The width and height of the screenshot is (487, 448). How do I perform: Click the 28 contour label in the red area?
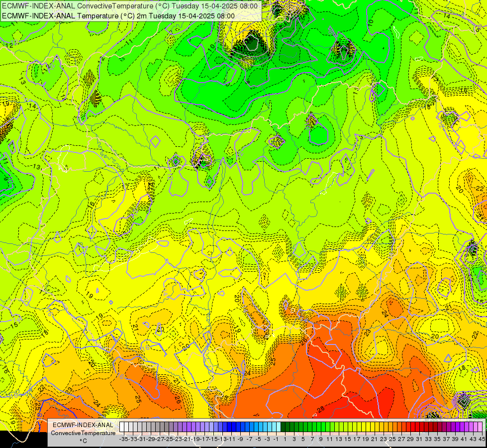pos(321,409)
